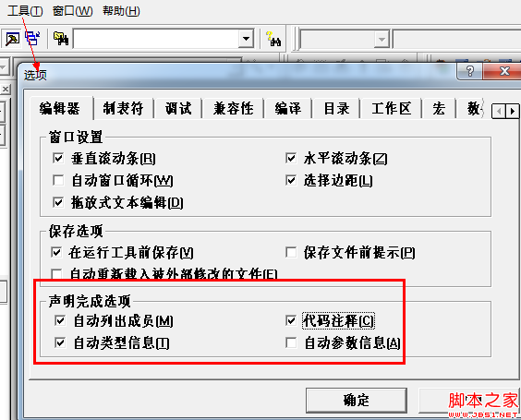Enable the 自动参数信息 checkbox
The width and height of the screenshot is (521, 420).
coord(291,342)
